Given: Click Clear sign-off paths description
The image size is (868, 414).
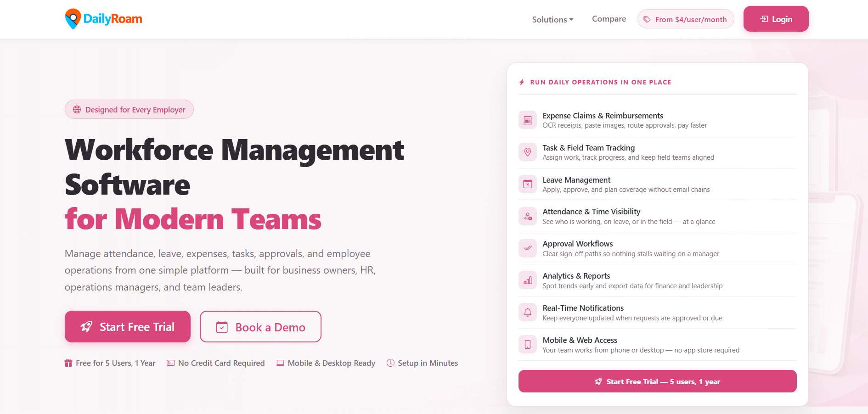Looking at the screenshot, I should point(631,254).
